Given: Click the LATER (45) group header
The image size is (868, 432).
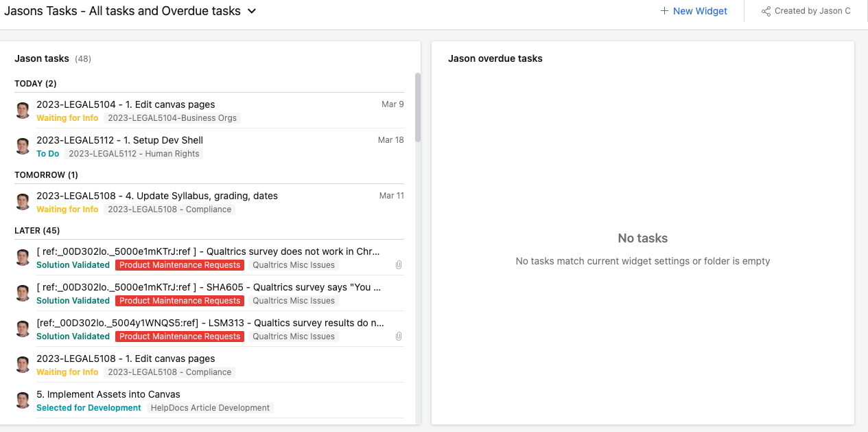Looking at the screenshot, I should tap(37, 231).
